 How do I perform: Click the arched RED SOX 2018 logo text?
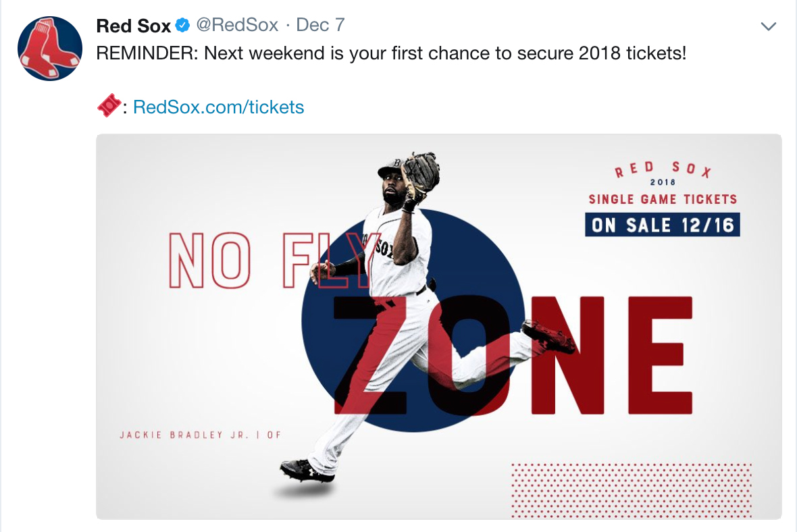click(x=663, y=173)
